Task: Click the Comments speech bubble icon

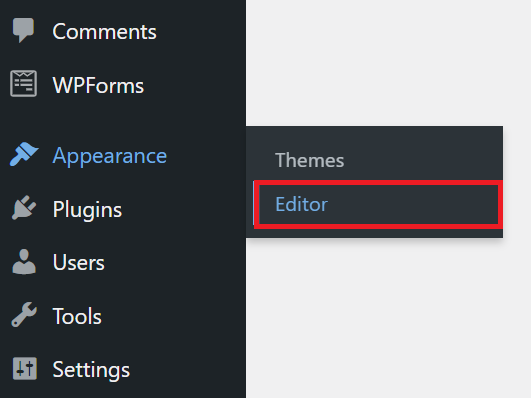Action: 23,30
